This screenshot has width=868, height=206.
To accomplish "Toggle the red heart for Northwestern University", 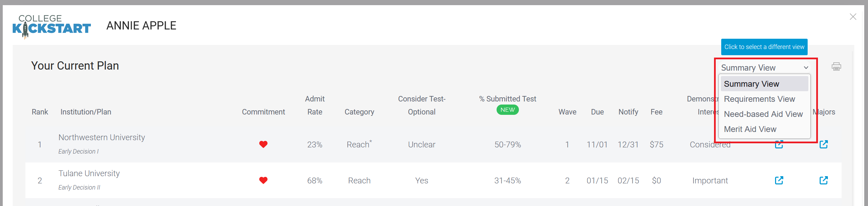I will [x=263, y=144].
